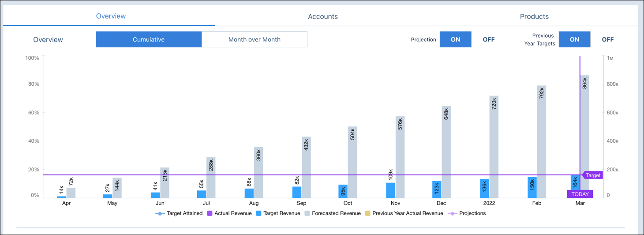The height and width of the screenshot is (235, 644).
Task: Switch to Month over Month view
Action: (x=255, y=39)
